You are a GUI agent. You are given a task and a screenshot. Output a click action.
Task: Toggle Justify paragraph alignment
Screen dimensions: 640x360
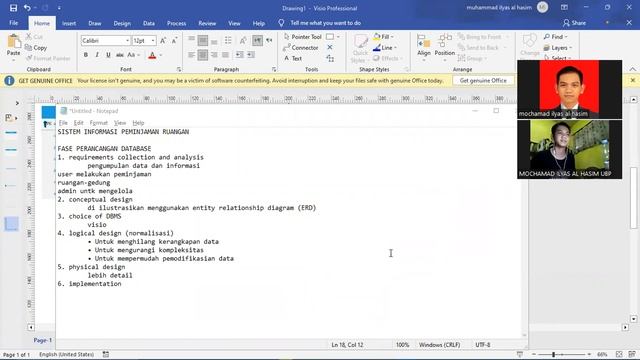[x=225, y=55]
